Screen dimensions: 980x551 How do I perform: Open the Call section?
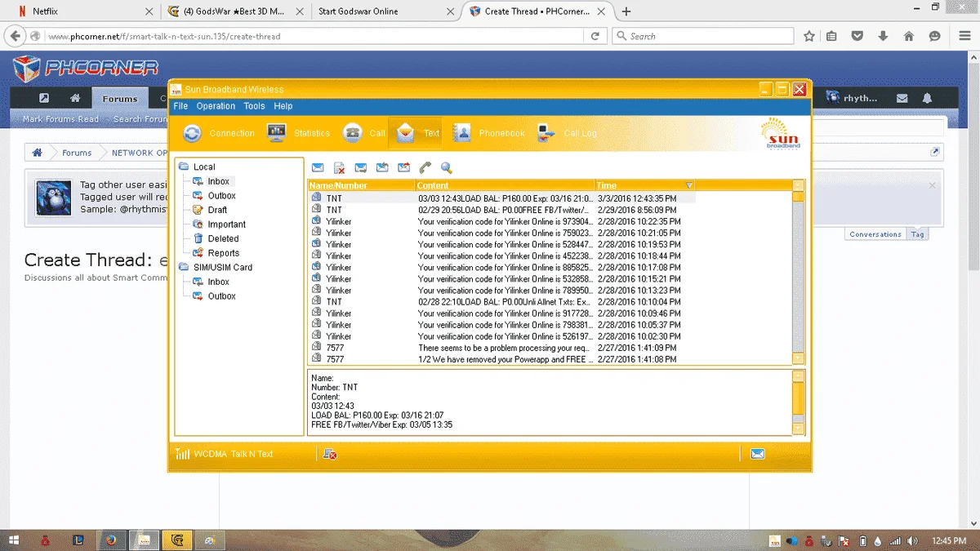(x=364, y=133)
